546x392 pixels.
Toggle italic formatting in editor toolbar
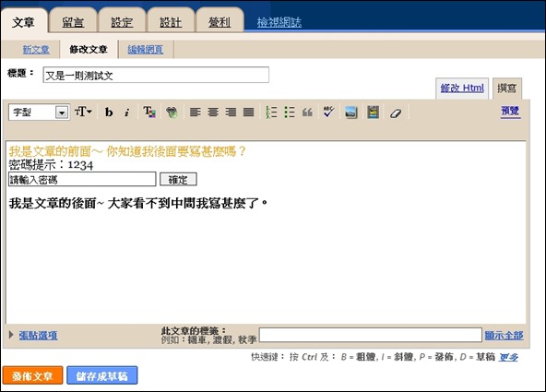[x=127, y=113]
